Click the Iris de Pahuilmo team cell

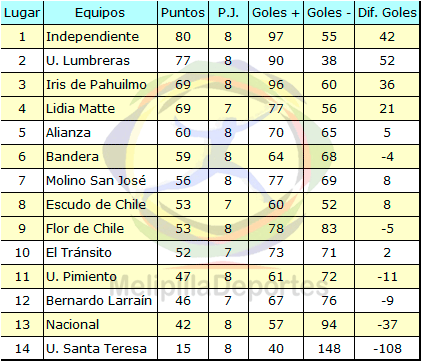pyautogui.click(x=100, y=85)
